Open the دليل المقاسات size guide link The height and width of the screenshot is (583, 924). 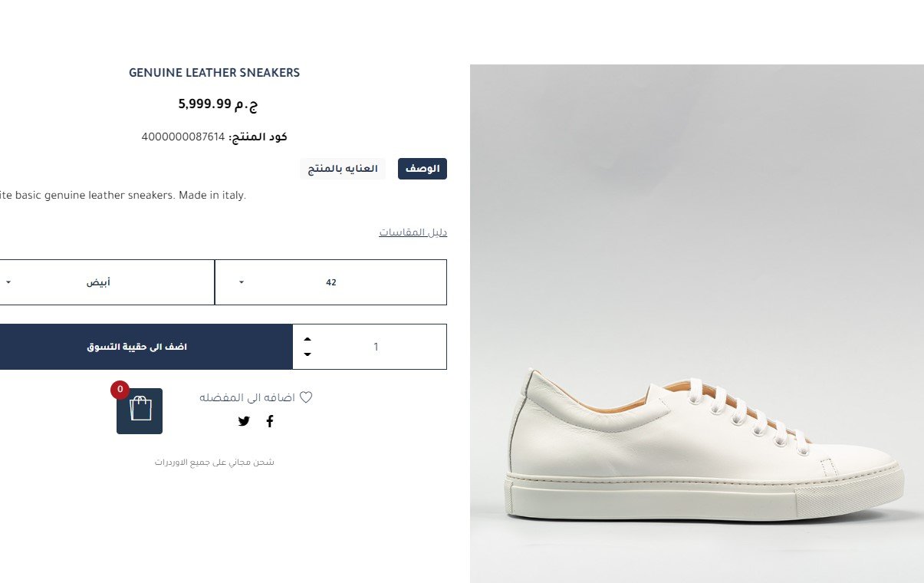pos(413,232)
